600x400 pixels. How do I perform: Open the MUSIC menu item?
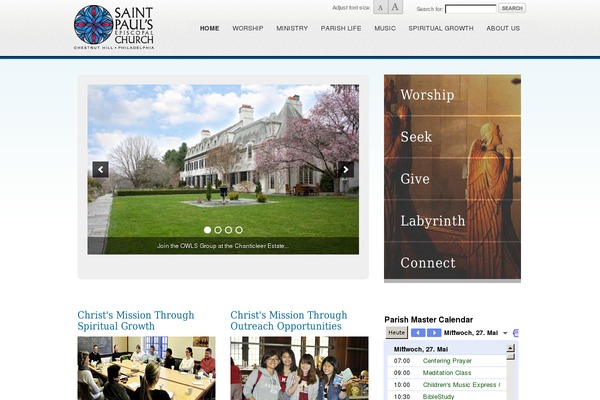385,28
